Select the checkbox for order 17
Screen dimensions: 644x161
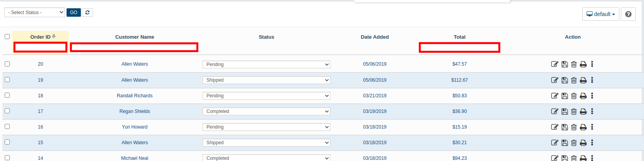(x=7, y=111)
